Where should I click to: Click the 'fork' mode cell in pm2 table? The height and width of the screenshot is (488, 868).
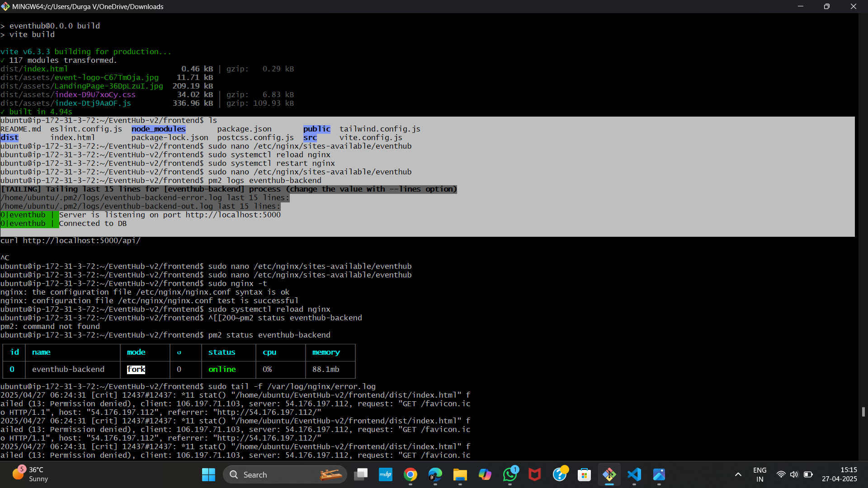136,369
